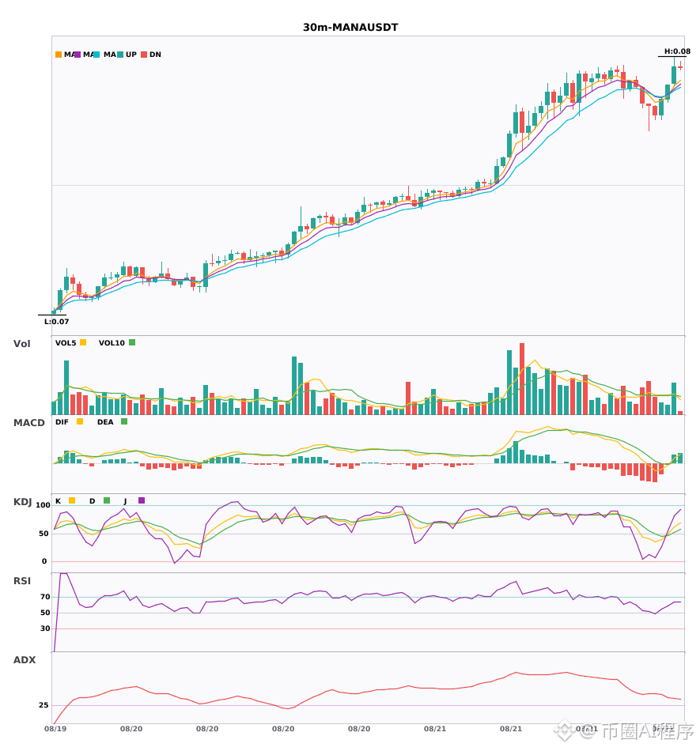Click the purple MA legend swatch
Screen dimensions: 700x751
pyautogui.click(x=78, y=55)
